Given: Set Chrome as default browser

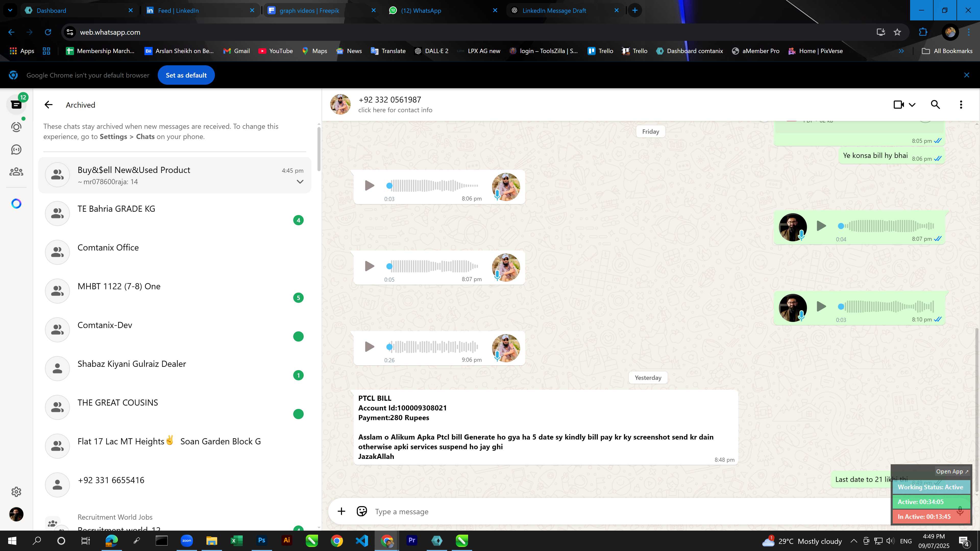Looking at the screenshot, I should [186, 75].
